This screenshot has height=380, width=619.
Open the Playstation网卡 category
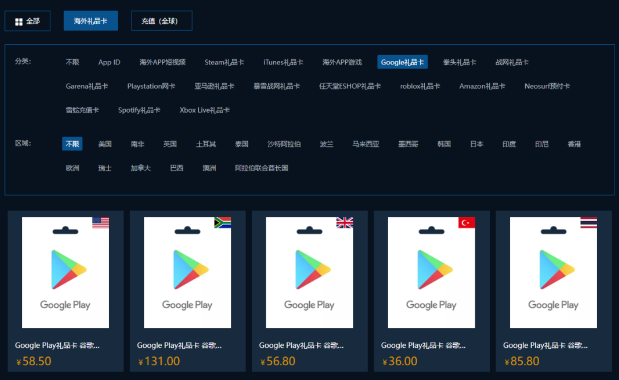[x=151, y=86]
